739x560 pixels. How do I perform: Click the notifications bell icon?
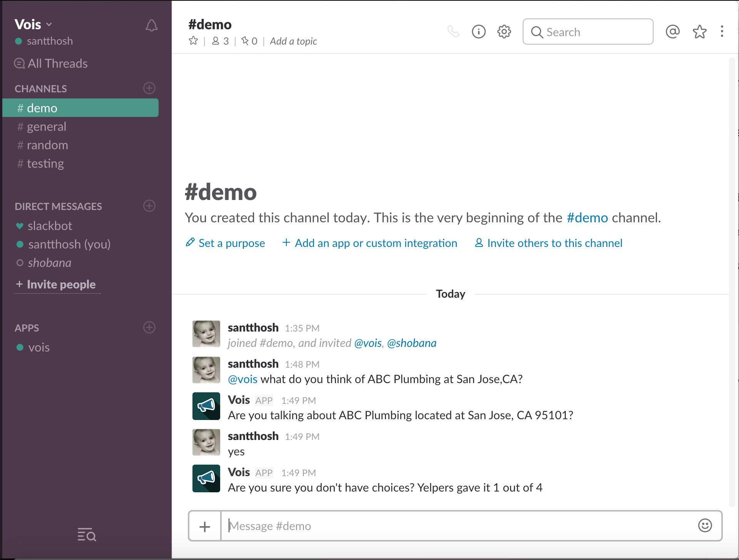click(x=151, y=25)
